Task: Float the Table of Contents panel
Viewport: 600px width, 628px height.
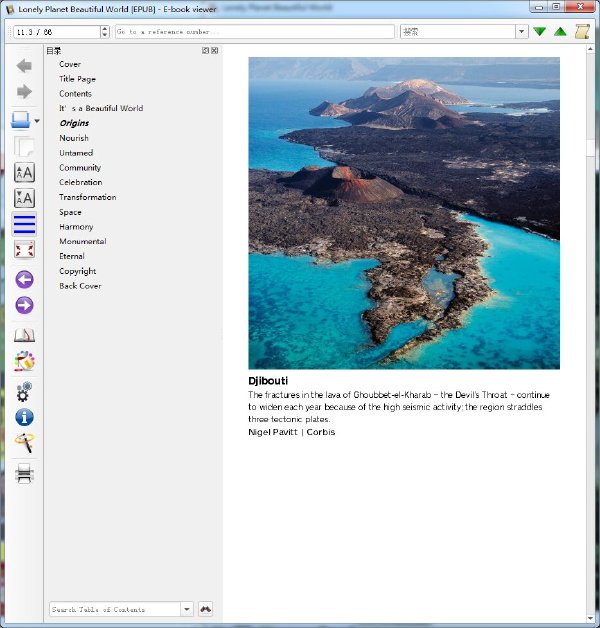Action: [205, 50]
